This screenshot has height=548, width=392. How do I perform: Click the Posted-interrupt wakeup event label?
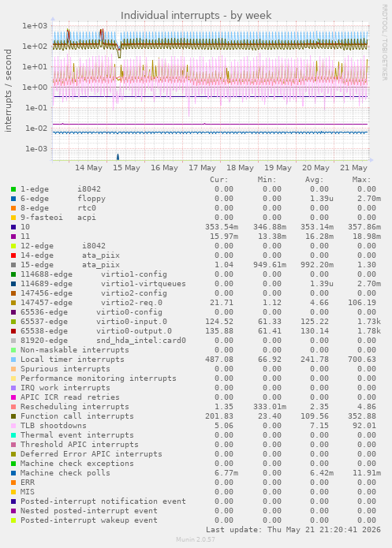89,520
